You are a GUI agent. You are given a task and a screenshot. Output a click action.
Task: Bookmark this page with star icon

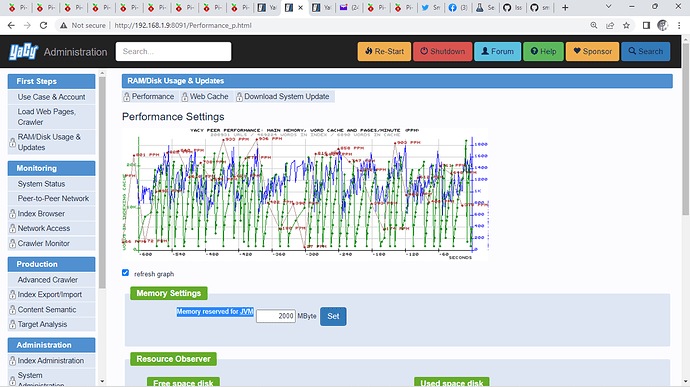tap(626, 26)
